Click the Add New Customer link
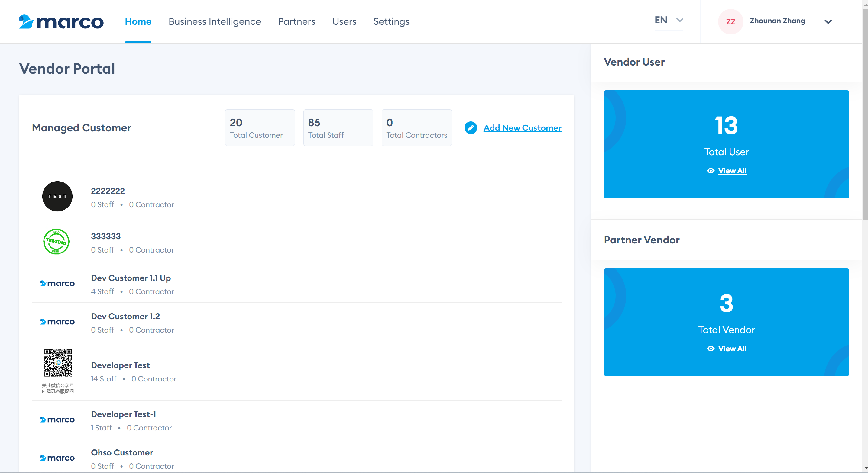This screenshot has width=868, height=473. point(522,128)
